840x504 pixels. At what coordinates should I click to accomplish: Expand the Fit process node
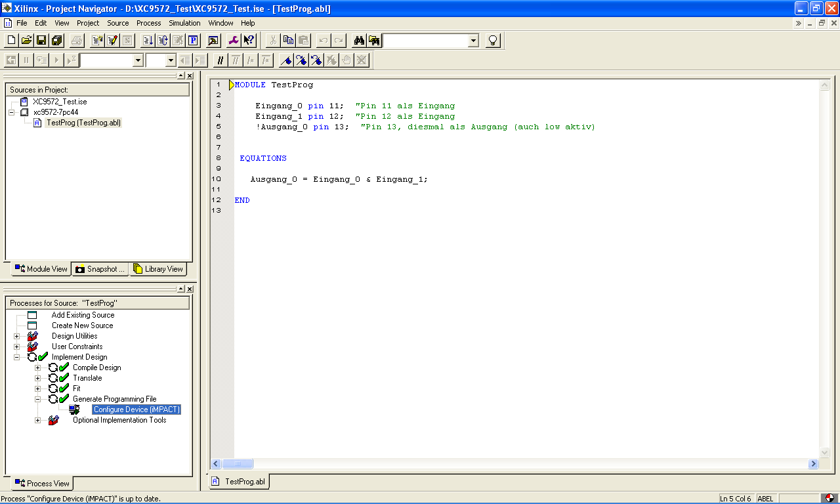[37, 388]
